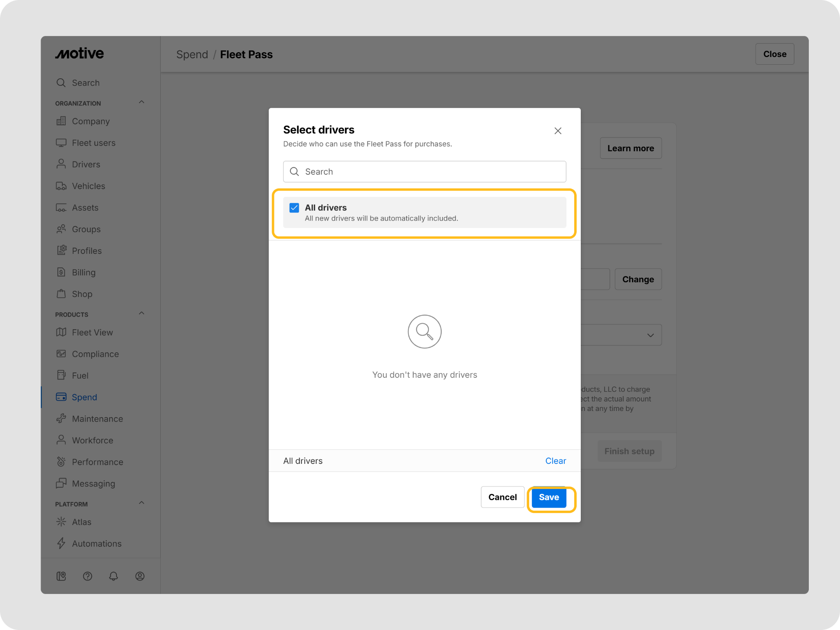Collapse the Products section
The height and width of the screenshot is (630, 840).
tap(142, 314)
